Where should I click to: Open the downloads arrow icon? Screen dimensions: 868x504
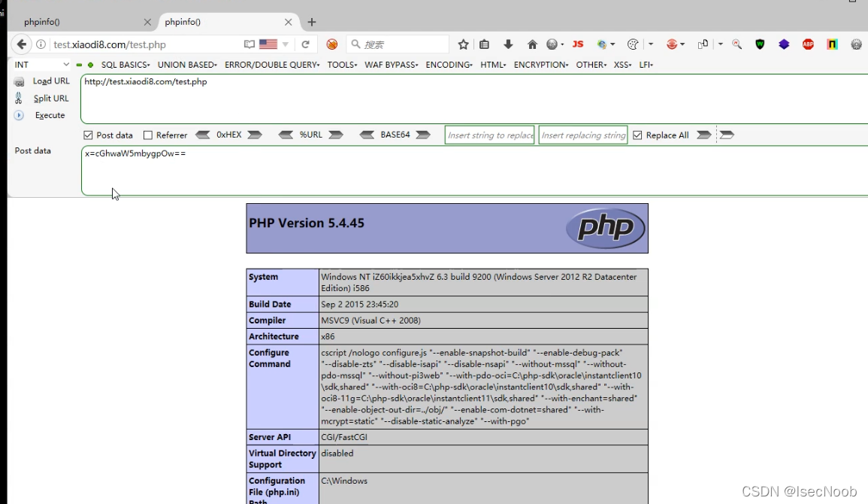point(508,44)
